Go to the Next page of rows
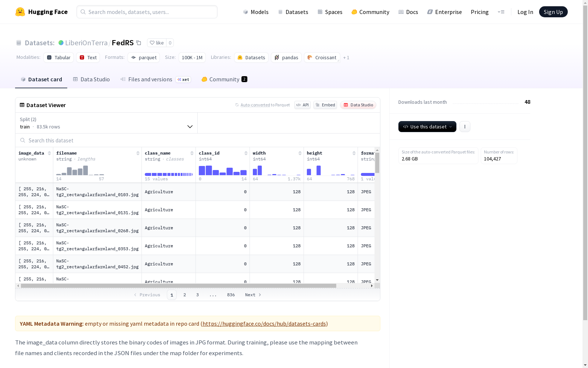The height and width of the screenshot is (368, 588). pos(253,295)
